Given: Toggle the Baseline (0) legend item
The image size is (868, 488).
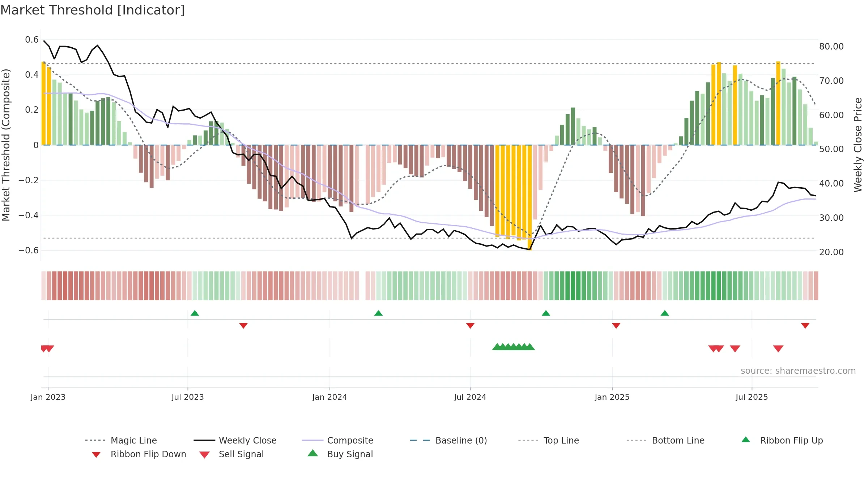Looking at the screenshot, I should pyautogui.click(x=448, y=440).
